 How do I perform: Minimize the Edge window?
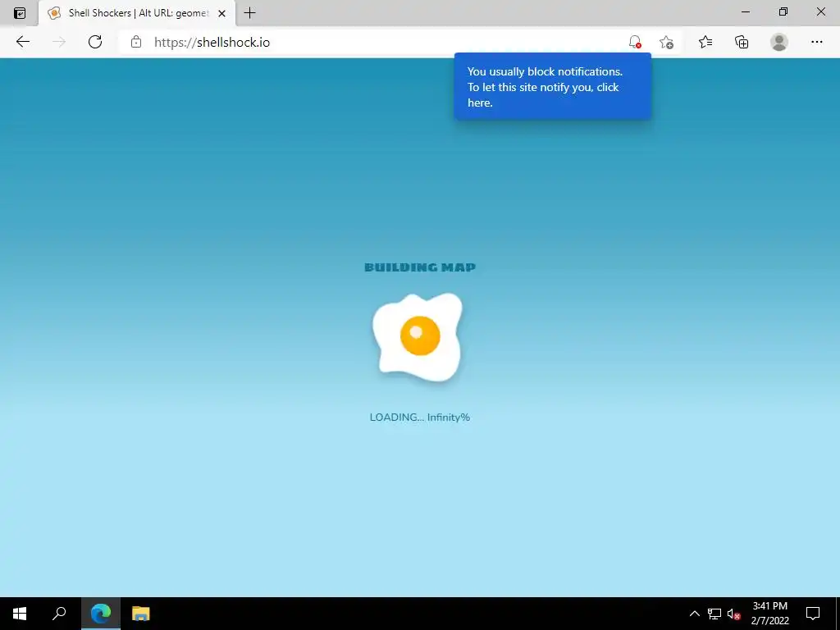(745, 11)
